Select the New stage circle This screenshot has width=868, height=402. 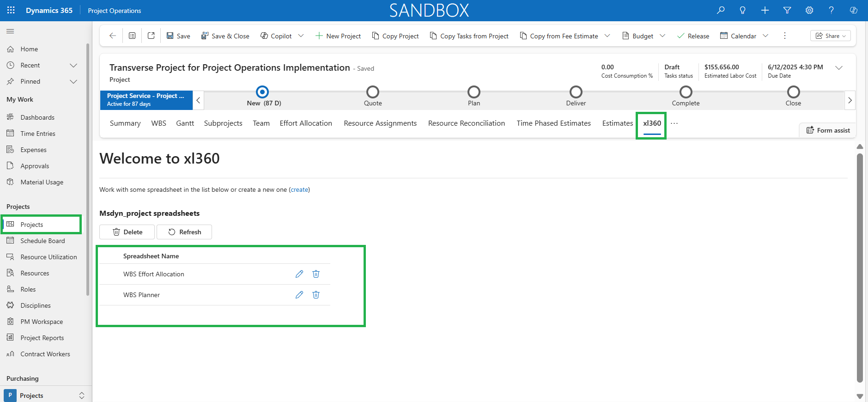(262, 91)
